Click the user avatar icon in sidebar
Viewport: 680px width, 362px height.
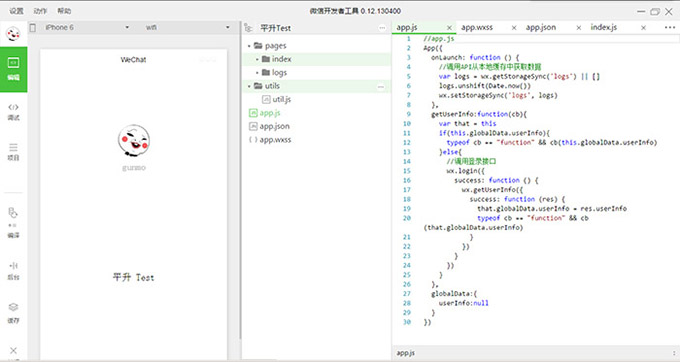(x=13, y=34)
